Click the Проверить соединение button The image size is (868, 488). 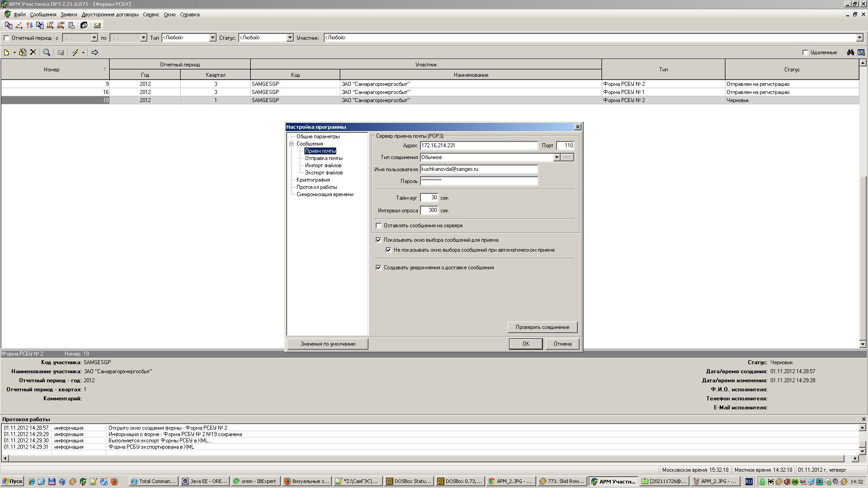542,327
